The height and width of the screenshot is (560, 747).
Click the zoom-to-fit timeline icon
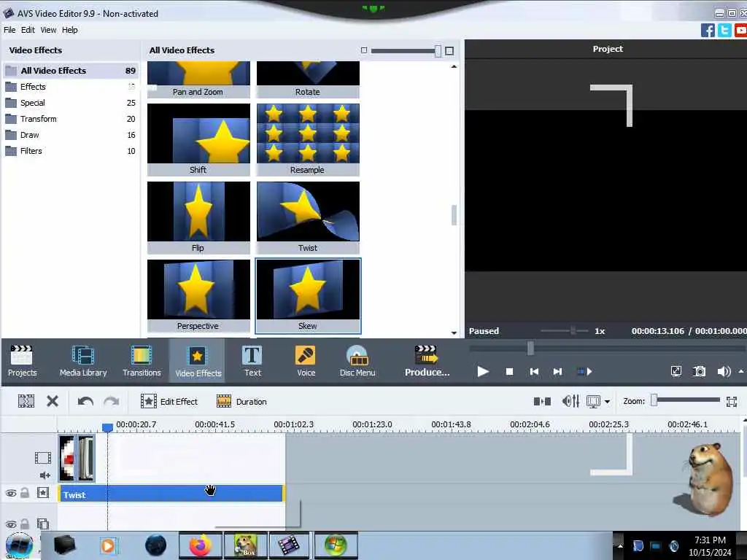pyautogui.click(x=732, y=402)
